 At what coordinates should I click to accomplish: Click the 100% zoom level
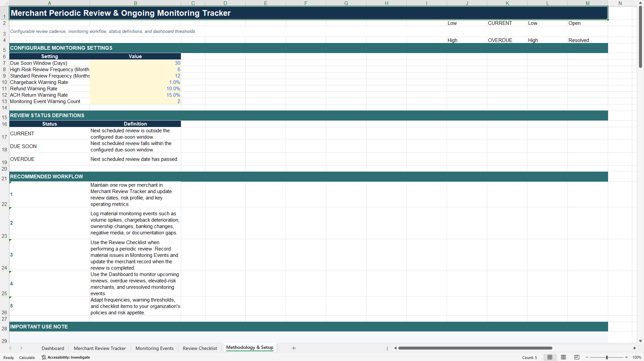tap(637, 358)
